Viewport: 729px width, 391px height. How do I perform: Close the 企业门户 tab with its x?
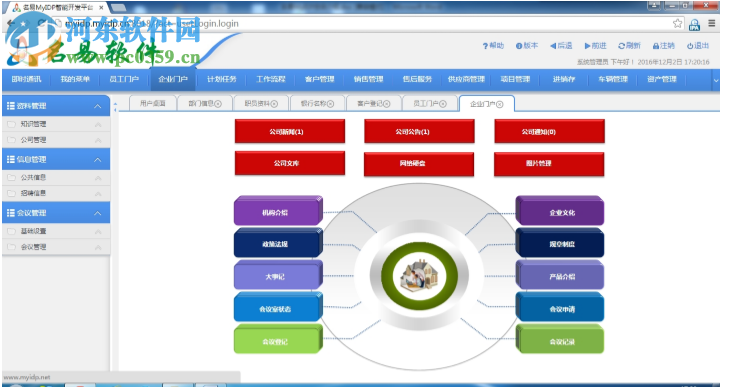pos(499,104)
